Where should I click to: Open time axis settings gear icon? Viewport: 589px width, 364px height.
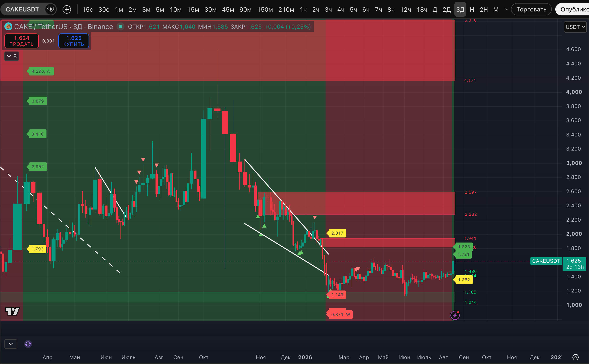click(x=576, y=357)
